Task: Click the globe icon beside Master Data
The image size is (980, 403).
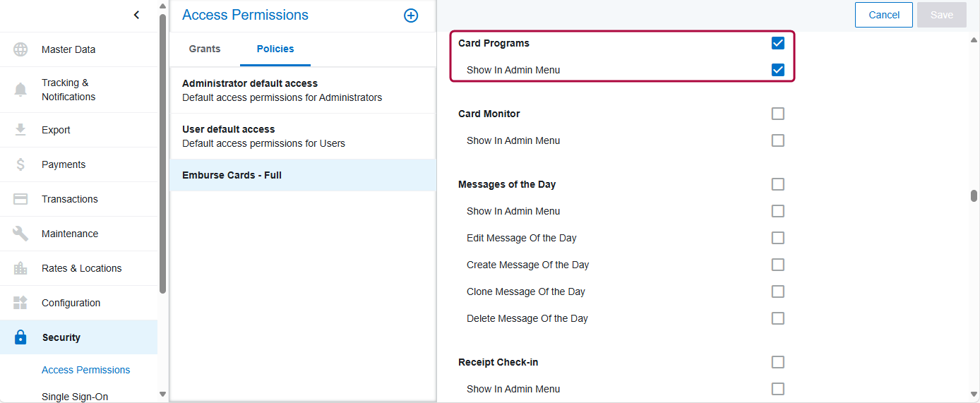Action: pos(20,49)
